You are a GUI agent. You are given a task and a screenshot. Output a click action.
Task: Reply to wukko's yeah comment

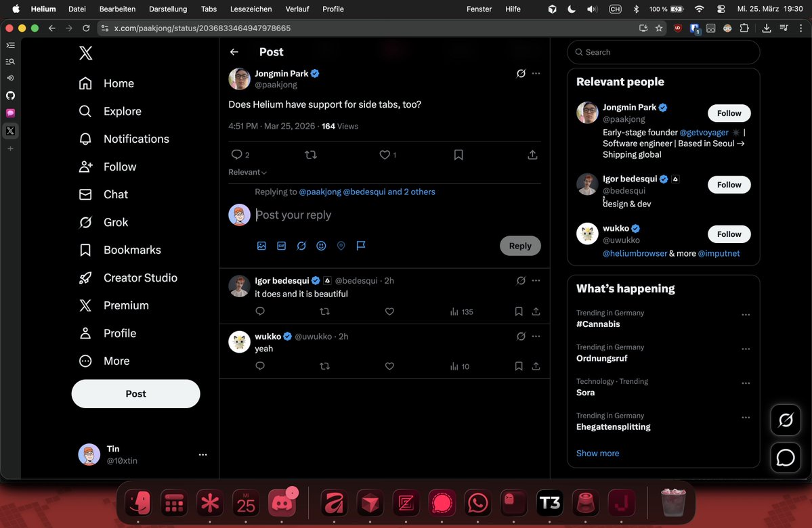pyautogui.click(x=260, y=366)
